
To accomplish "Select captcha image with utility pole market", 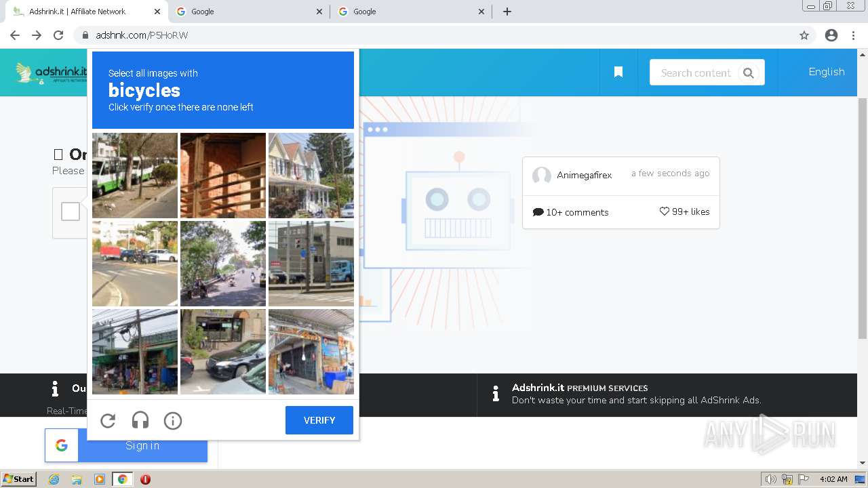I will point(135,352).
